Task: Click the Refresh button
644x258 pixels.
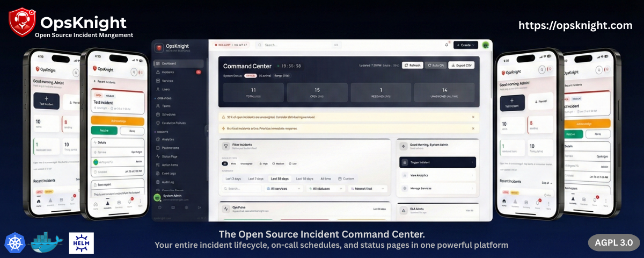Action: (x=412, y=65)
